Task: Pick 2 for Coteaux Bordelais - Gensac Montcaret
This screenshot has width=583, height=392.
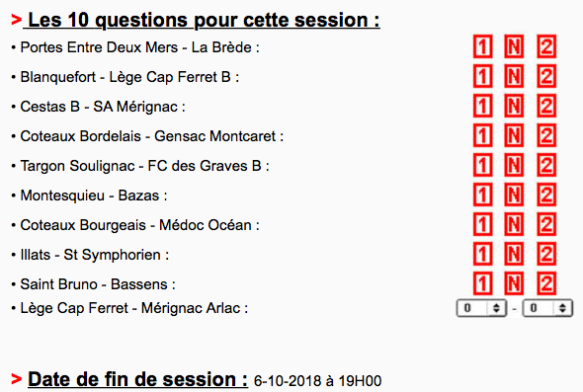Action: pyautogui.click(x=546, y=135)
